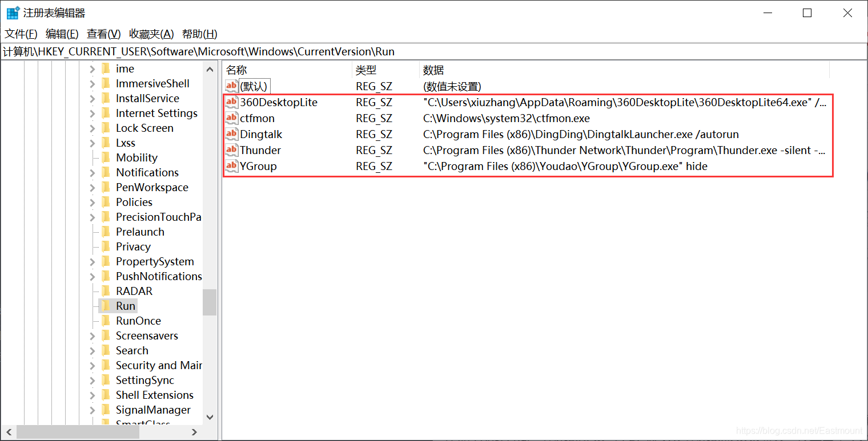Click the folder icon next to Policies
This screenshot has width=868, height=441.
click(x=106, y=203)
